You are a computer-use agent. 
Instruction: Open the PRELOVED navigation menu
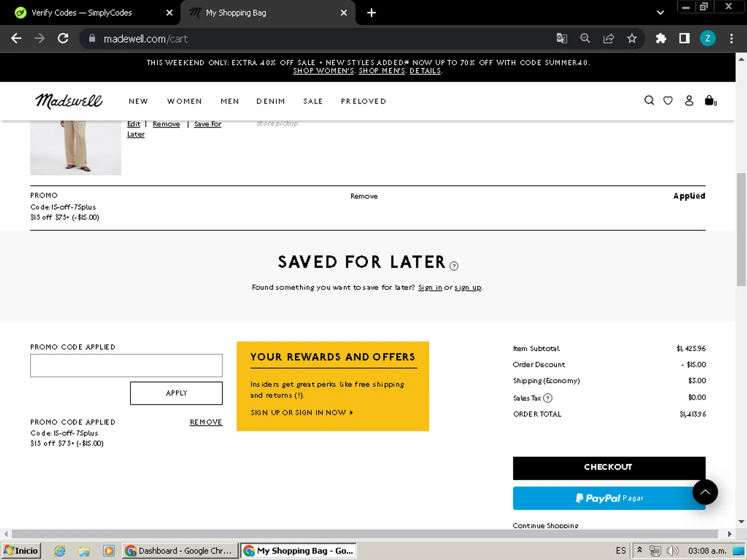tap(364, 101)
